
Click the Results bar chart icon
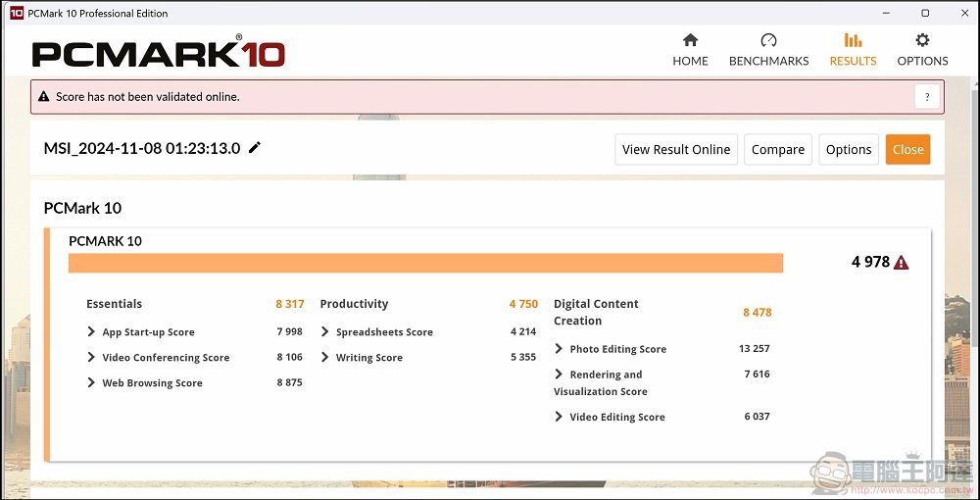point(854,40)
